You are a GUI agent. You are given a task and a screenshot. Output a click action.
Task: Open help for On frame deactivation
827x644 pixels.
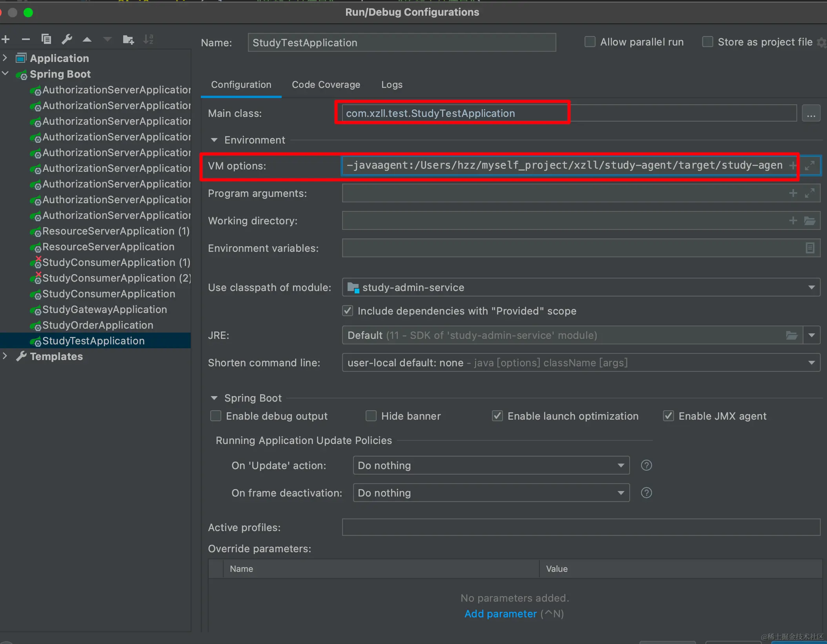point(646,493)
